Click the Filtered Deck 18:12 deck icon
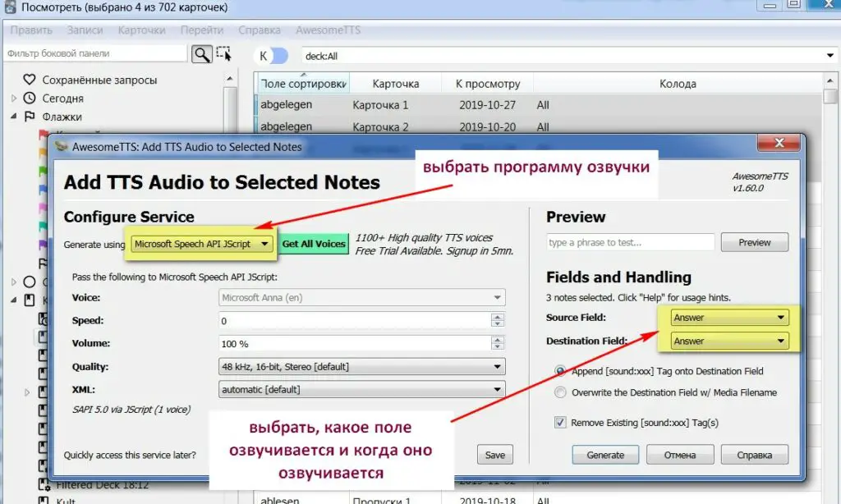Screen dimensions: 841x504 (44, 484)
